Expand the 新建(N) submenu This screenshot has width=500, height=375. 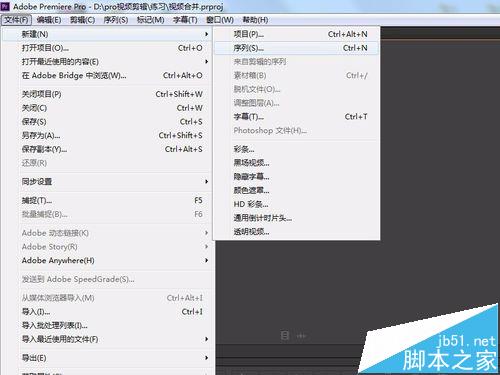tap(107, 34)
